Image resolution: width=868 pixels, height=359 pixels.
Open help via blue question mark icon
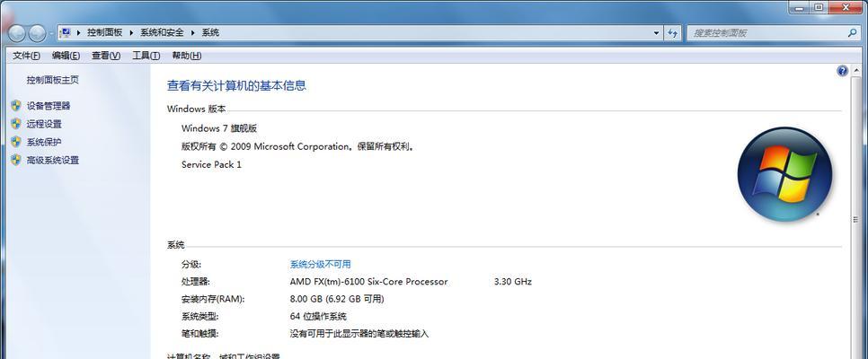tap(843, 71)
